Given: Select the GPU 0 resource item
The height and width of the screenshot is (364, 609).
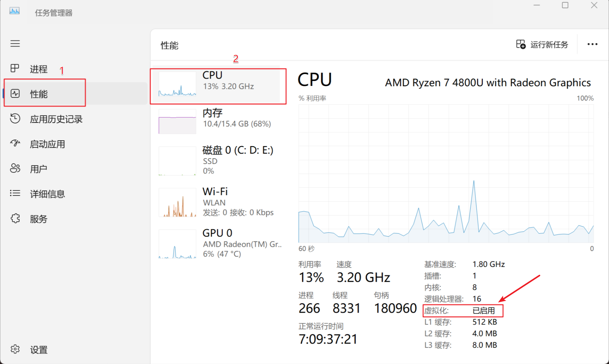Looking at the screenshot, I should pos(218,244).
